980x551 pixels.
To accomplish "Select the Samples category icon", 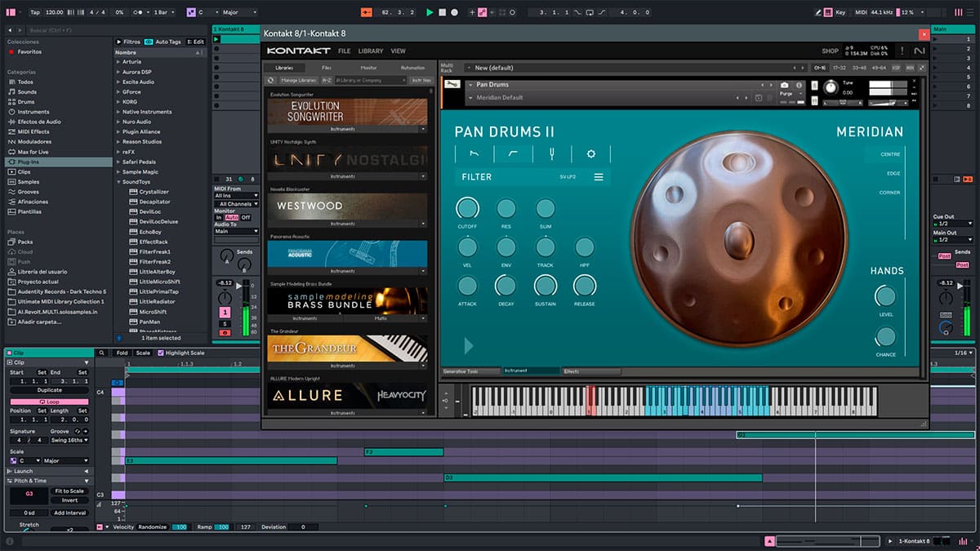I will coord(11,182).
